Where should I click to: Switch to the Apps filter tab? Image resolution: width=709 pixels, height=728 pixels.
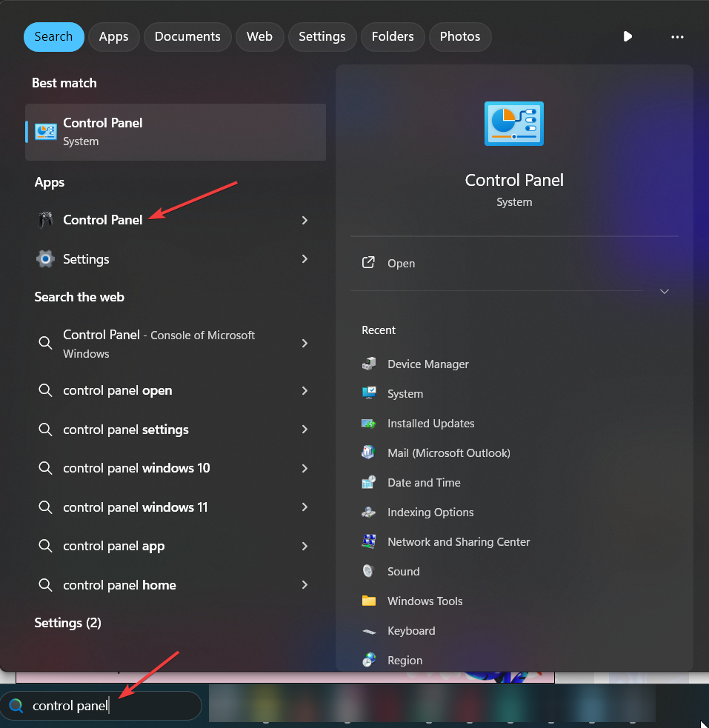(x=114, y=37)
